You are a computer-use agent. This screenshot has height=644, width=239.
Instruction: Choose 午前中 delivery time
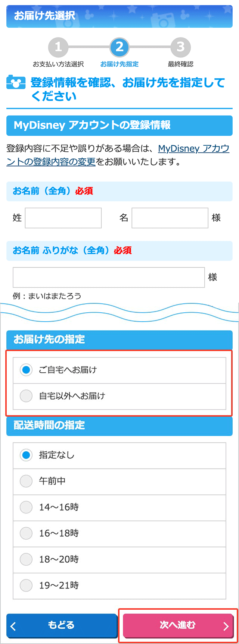119,482
